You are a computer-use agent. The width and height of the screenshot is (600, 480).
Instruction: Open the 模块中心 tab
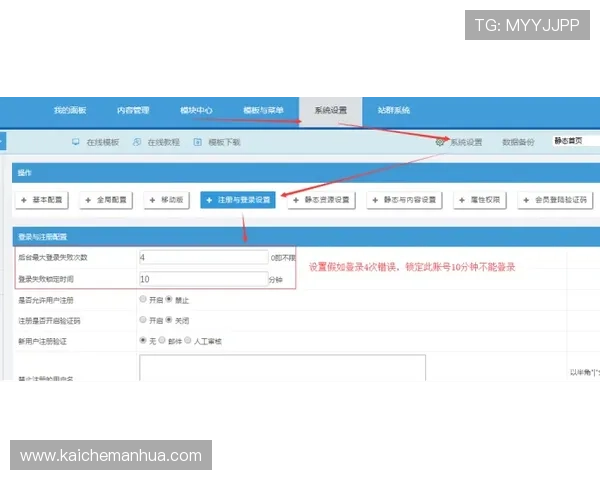tap(196, 111)
